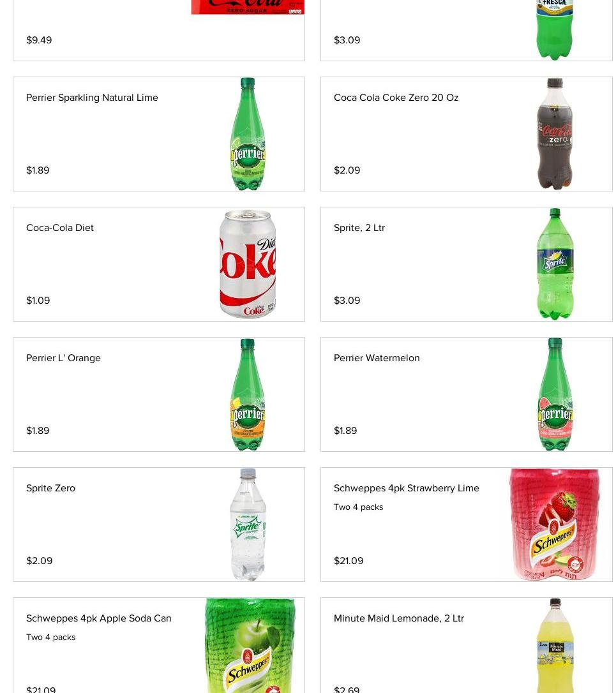Click the Perrier Watermelon bottle image

click(x=555, y=394)
